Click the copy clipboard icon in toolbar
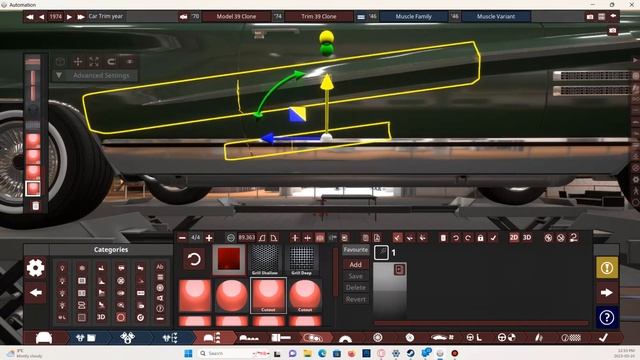Screen dimensions: 640x360 point(365,238)
